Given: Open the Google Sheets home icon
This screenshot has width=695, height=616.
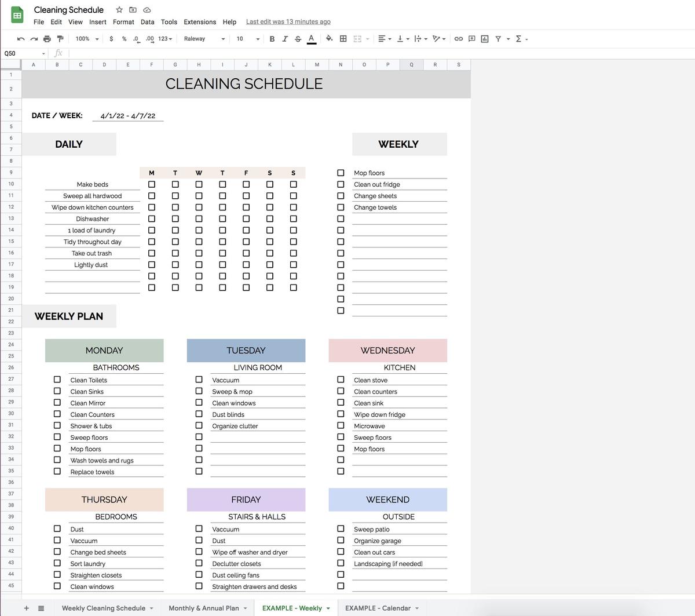Looking at the screenshot, I should point(17,16).
